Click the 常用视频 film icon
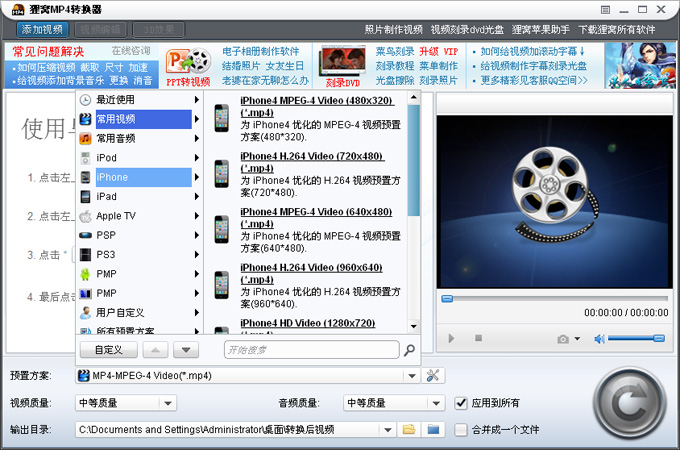The image size is (680, 450). tap(85, 119)
